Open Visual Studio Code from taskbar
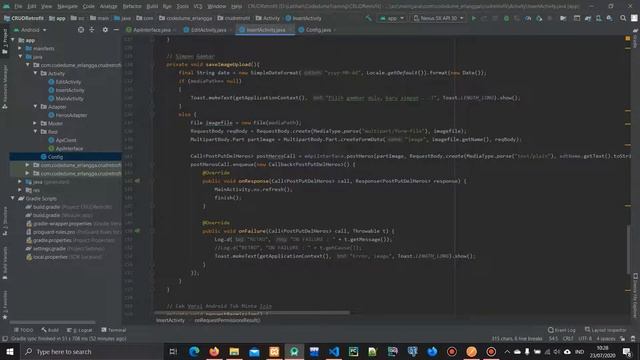Viewport: 640px width, 360px height. (333, 351)
